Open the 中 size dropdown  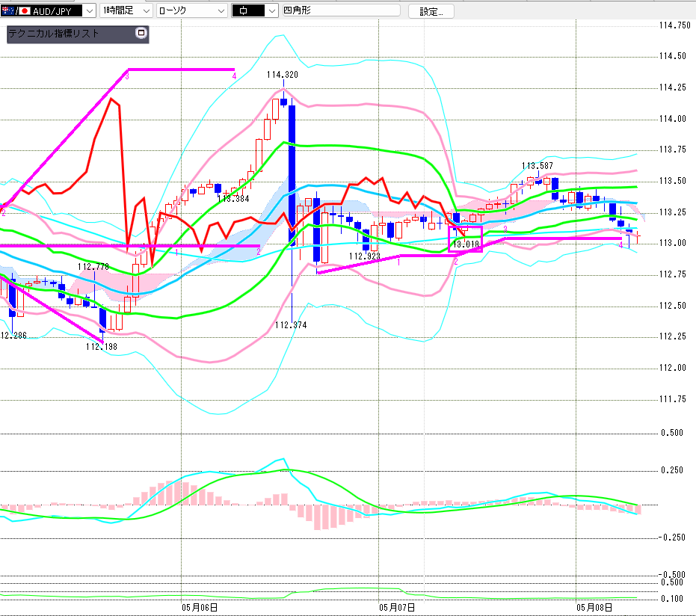(x=255, y=10)
